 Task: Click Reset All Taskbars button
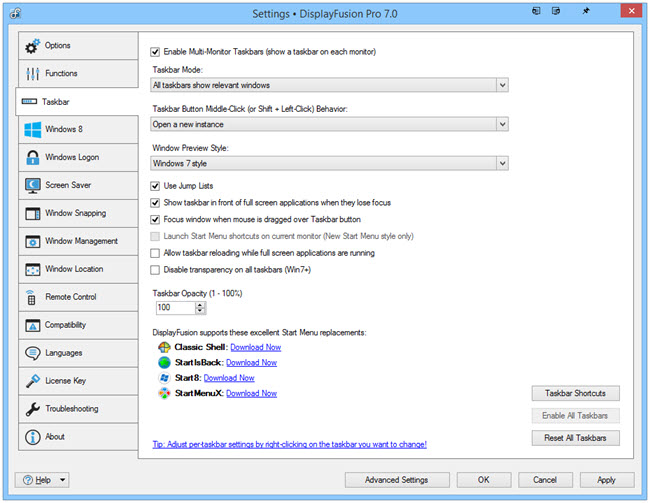click(575, 438)
